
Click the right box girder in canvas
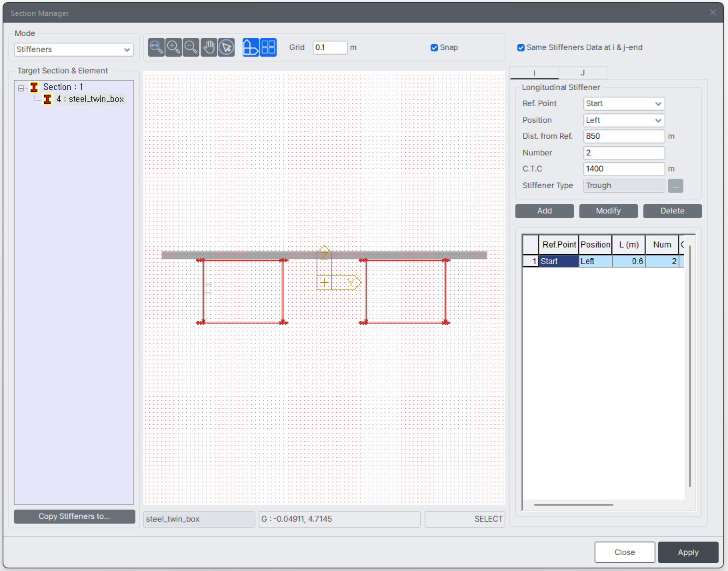pos(405,292)
